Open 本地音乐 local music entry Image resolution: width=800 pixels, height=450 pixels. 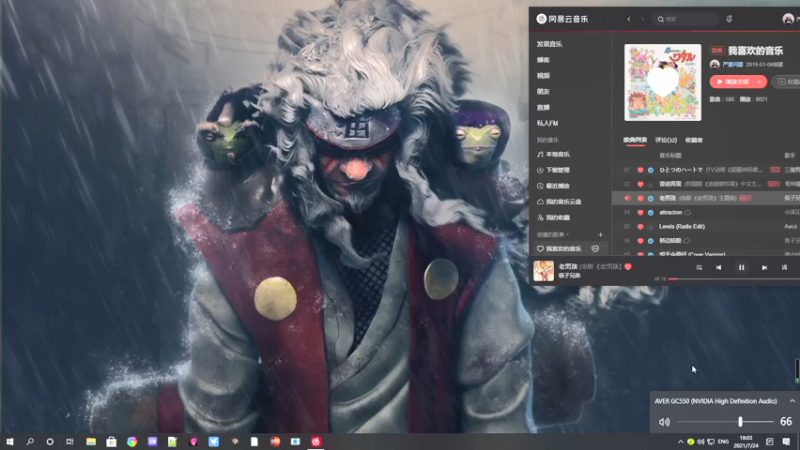click(x=553, y=154)
